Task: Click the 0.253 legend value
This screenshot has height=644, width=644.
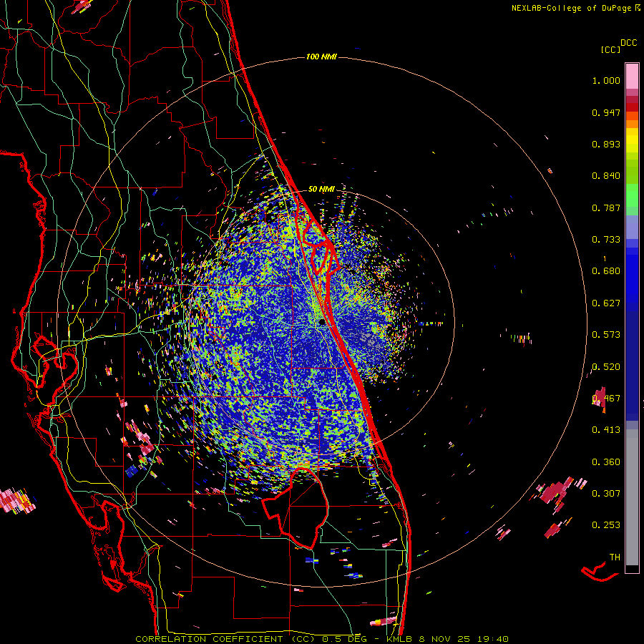Action: pyautogui.click(x=606, y=525)
